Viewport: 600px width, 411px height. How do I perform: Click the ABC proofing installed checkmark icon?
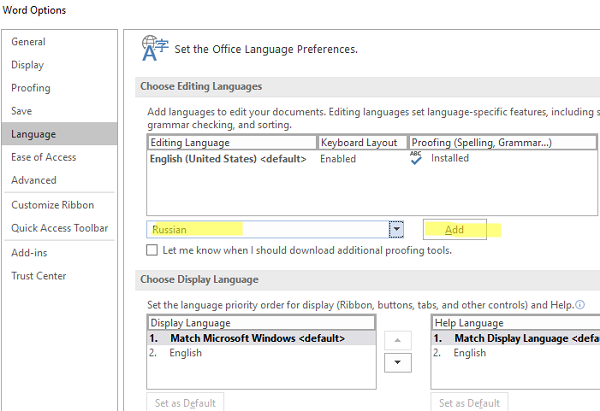tap(416, 158)
